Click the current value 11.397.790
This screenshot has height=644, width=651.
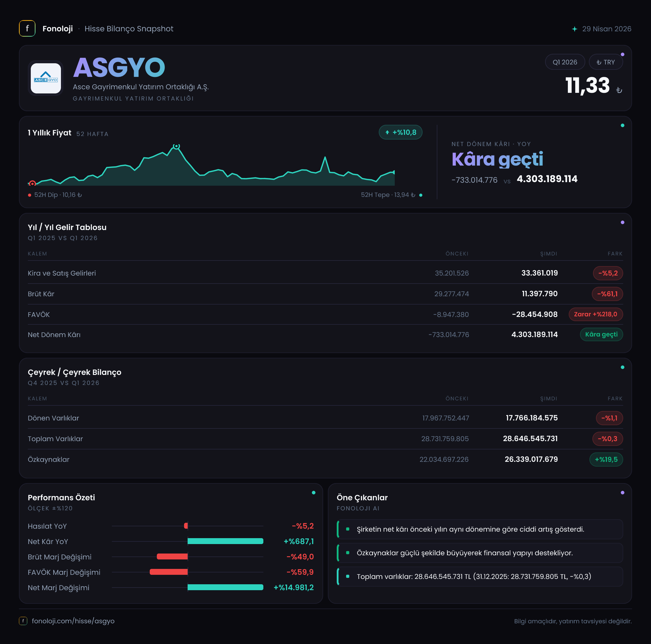(x=539, y=294)
